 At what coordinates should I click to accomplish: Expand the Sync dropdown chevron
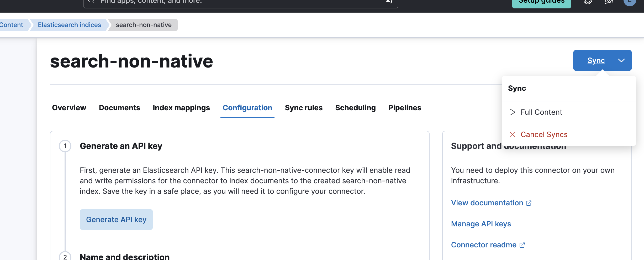pyautogui.click(x=621, y=60)
